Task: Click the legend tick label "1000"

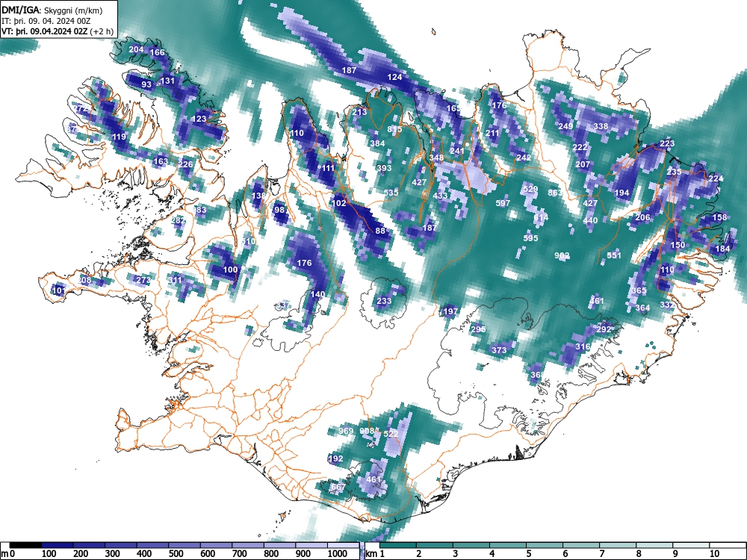Action: (x=338, y=554)
